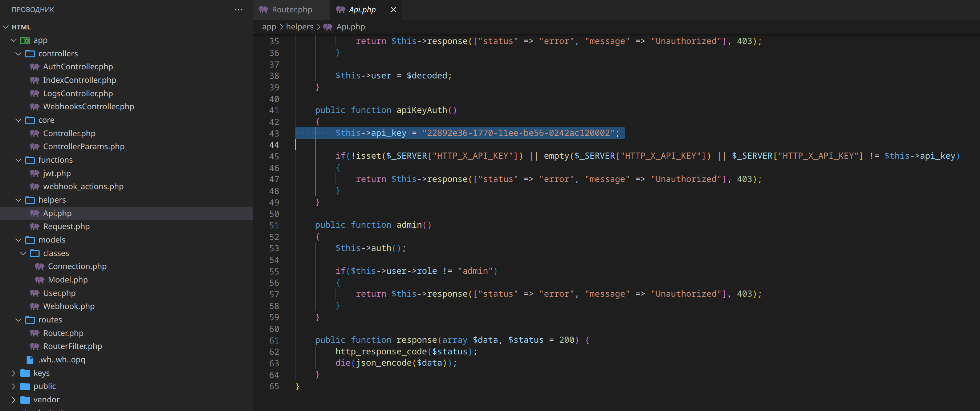Open User.php file
The height and width of the screenshot is (411, 980).
click(x=59, y=293)
